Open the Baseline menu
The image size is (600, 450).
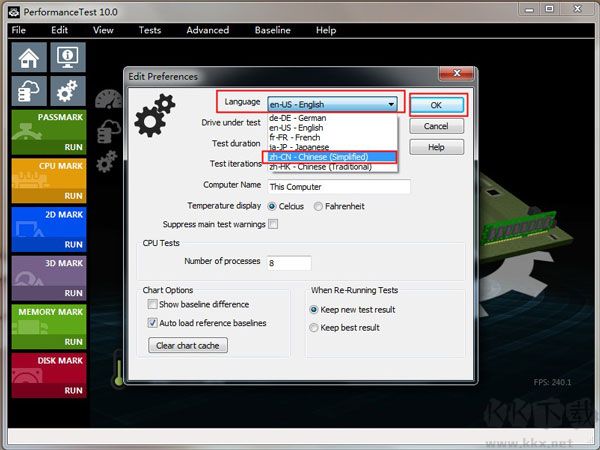coord(272,30)
